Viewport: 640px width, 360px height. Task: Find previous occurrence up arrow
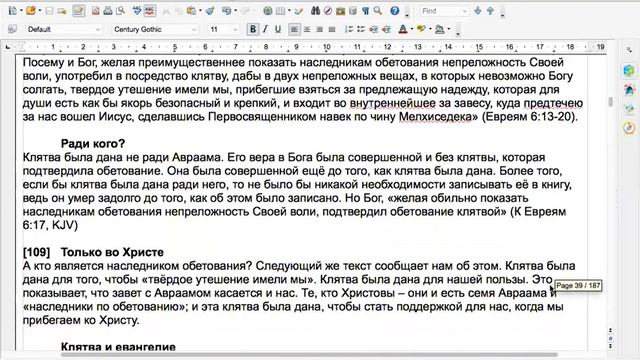[490, 11]
